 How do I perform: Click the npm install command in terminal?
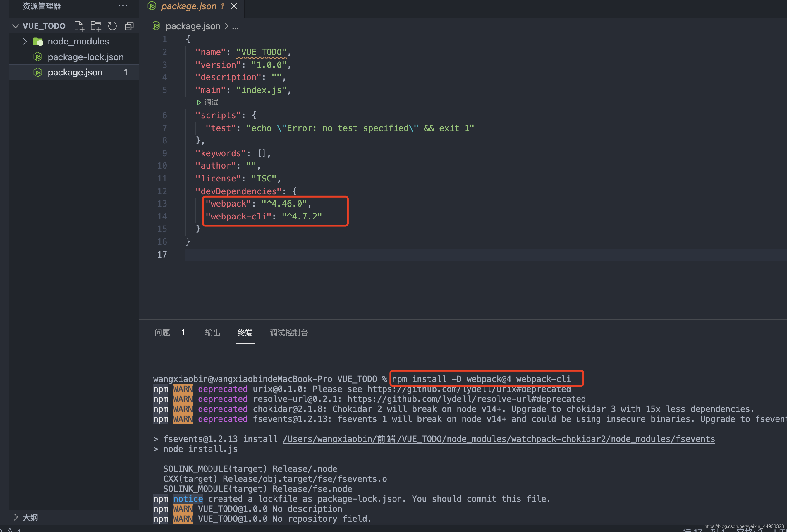tap(481, 379)
